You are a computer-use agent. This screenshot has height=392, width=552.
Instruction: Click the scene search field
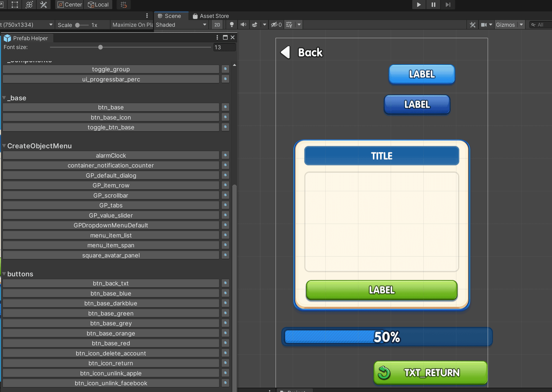pyautogui.click(x=541, y=25)
